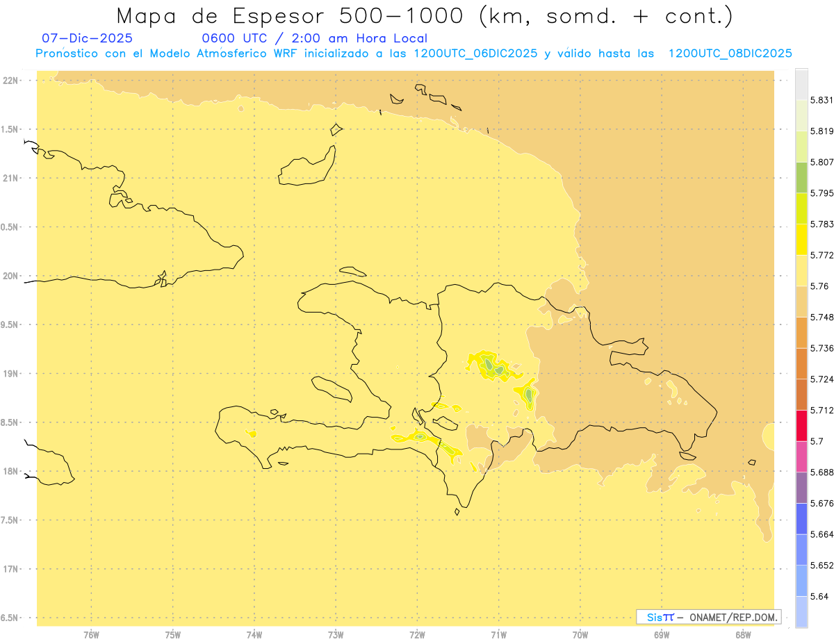Image resolution: width=834 pixels, height=644 pixels.
Task: Pick the green swatch between 5.807 and 5.795
Action: 801,177
